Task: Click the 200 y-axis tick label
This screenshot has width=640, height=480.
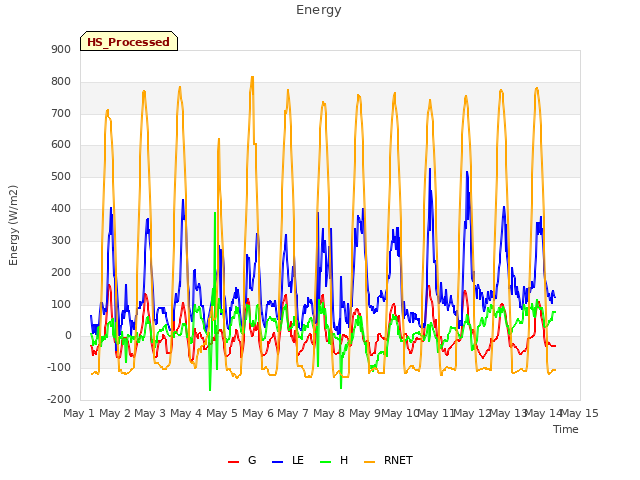Action: (x=61, y=273)
